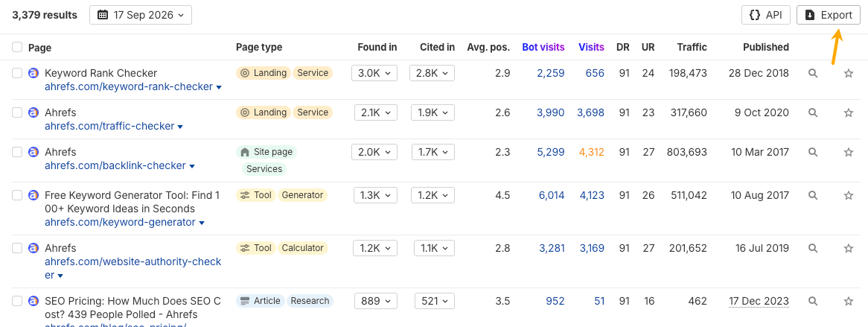Open the 1.3K Found in dropdown
The image size is (868, 327).
(x=376, y=195)
